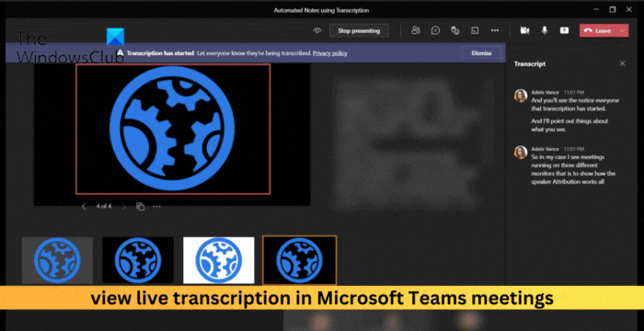644x331 pixels.
Task: Open slide more options ellipsis below presentation
Action: 156,207
